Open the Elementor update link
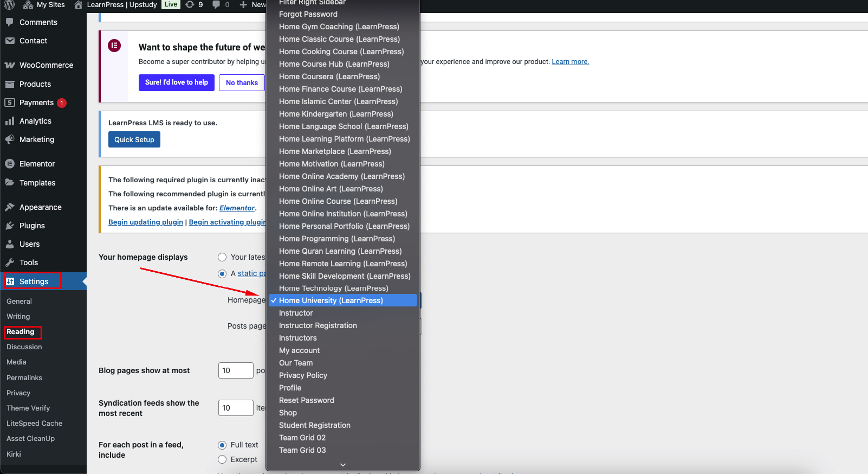Viewport: 868px width, 474px height. click(237, 208)
